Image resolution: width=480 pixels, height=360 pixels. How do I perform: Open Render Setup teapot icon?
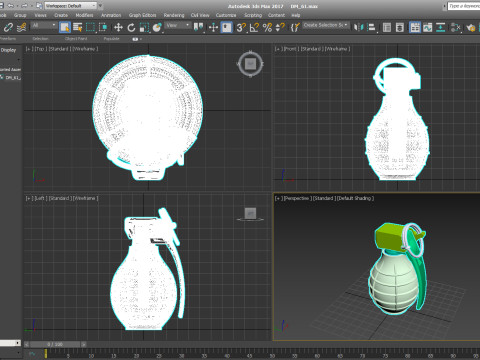coord(471,27)
